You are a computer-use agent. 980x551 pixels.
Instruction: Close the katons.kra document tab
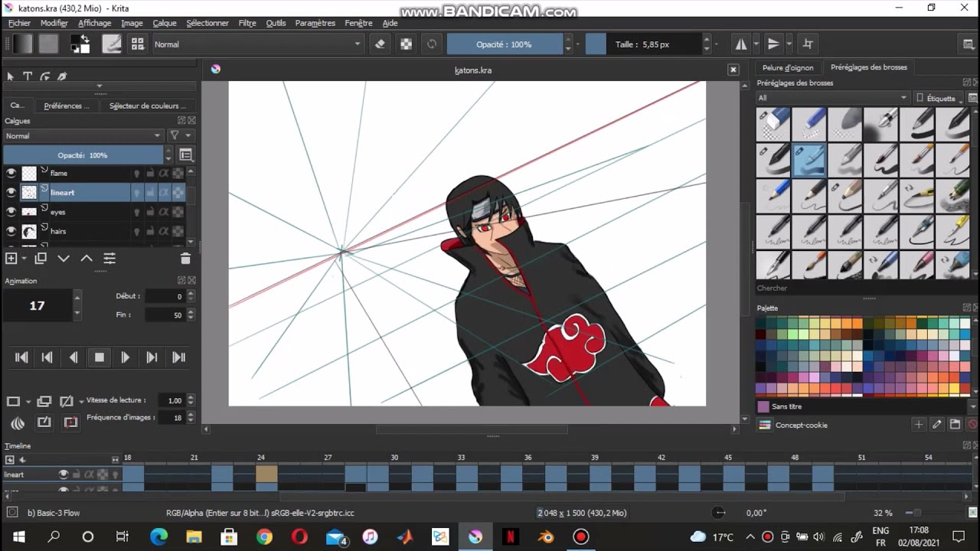click(x=733, y=70)
